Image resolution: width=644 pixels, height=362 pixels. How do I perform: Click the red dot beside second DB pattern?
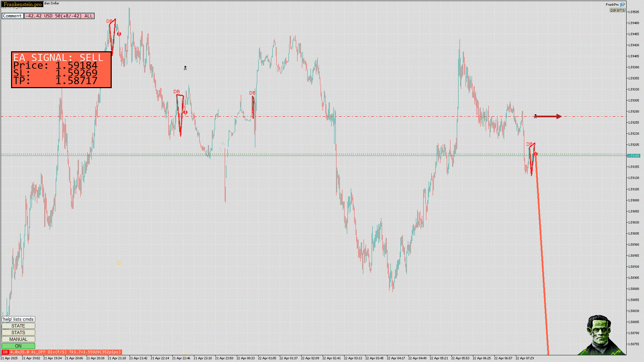[185, 112]
